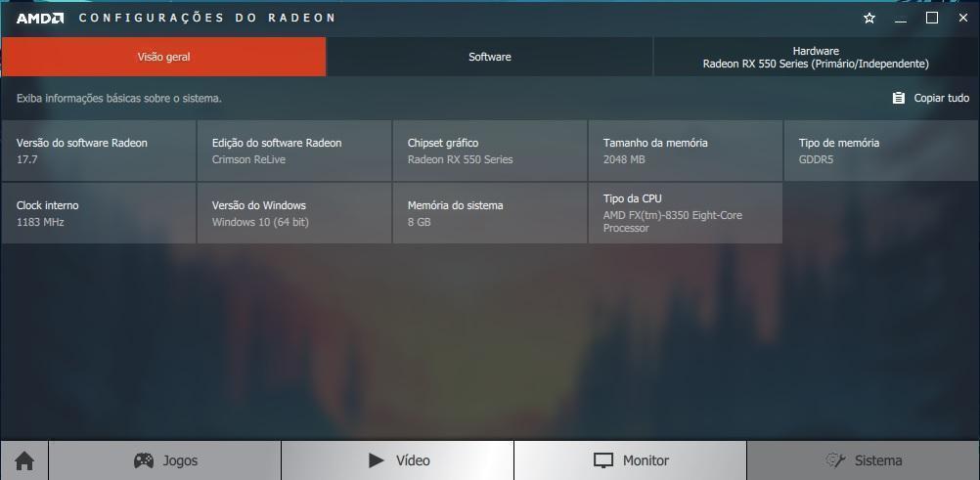Click the Exiba informações básicas description text

click(118, 98)
